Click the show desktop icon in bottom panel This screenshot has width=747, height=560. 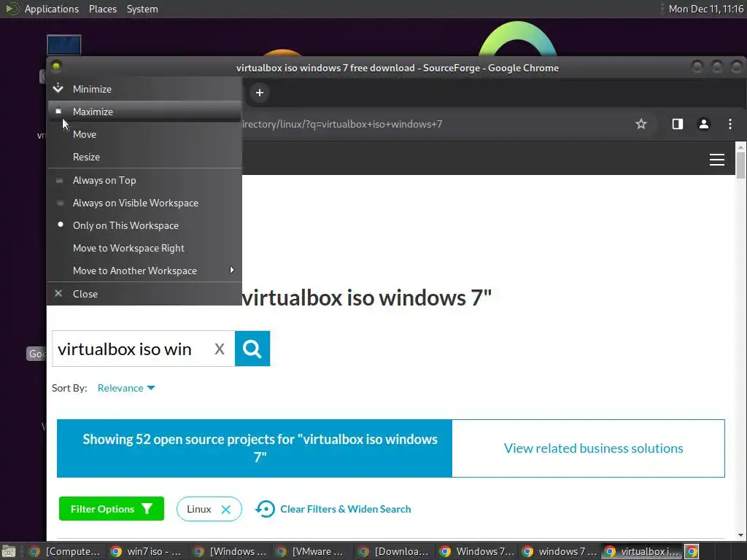click(9, 551)
